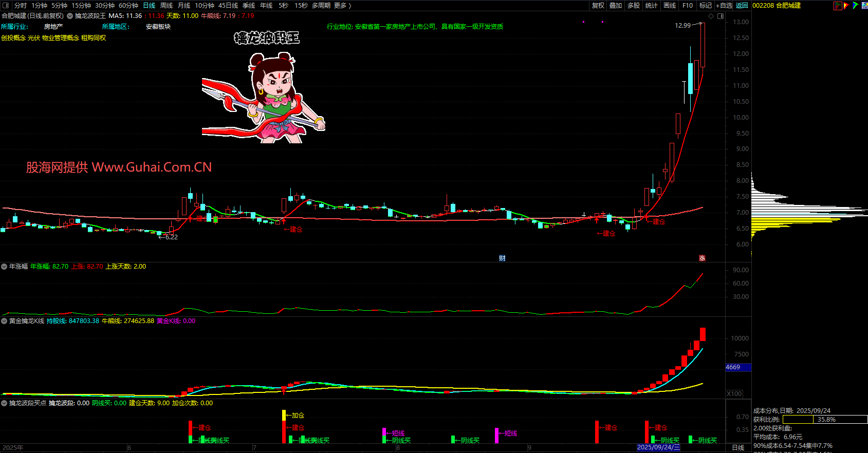The width and height of the screenshot is (868, 453).
Task: Open the 更多 periods menu
Action: click(x=343, y=6)
